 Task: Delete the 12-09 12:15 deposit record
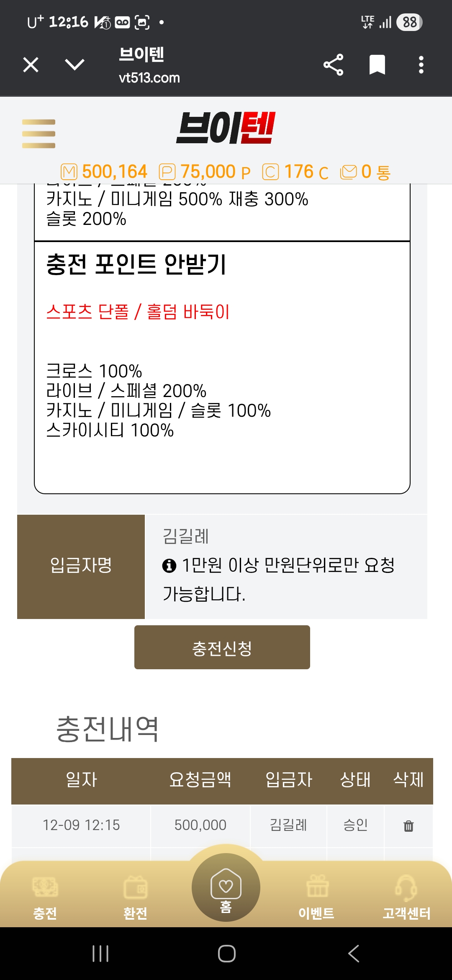pyautogui.click(x=408, y=826)
